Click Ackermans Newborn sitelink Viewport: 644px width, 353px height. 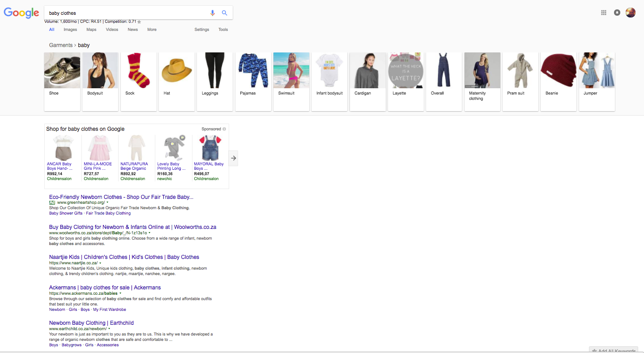pyautogui.click(x=57, y=310)
